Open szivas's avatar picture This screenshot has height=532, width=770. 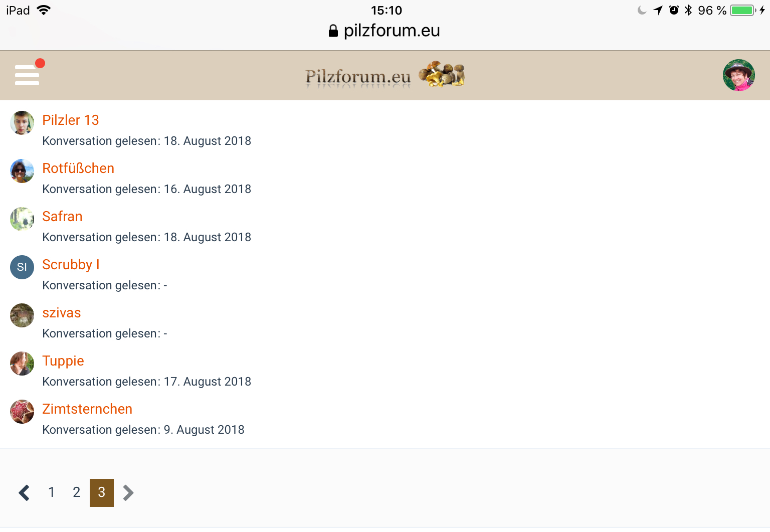point(22,315)
